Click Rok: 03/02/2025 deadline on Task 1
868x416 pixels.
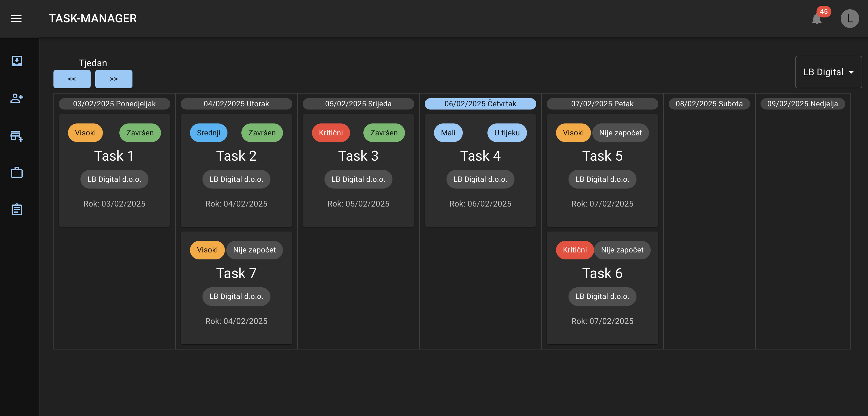(114, 204)
